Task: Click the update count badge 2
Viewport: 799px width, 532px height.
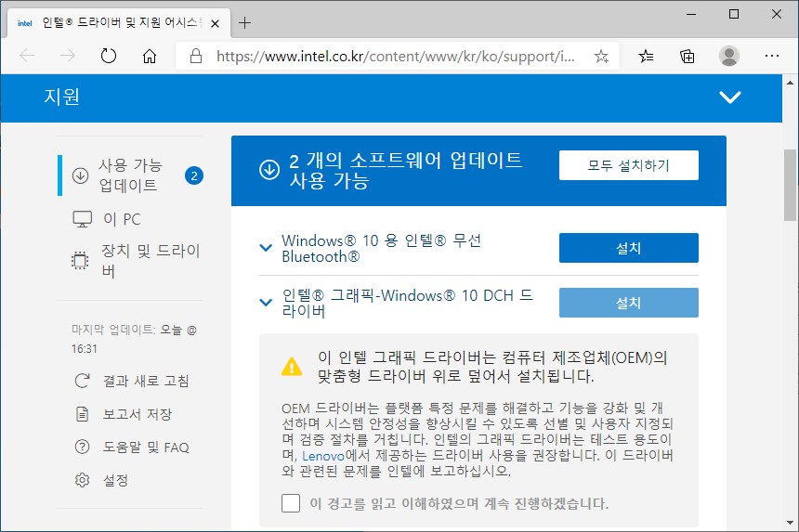Action: 193,175
